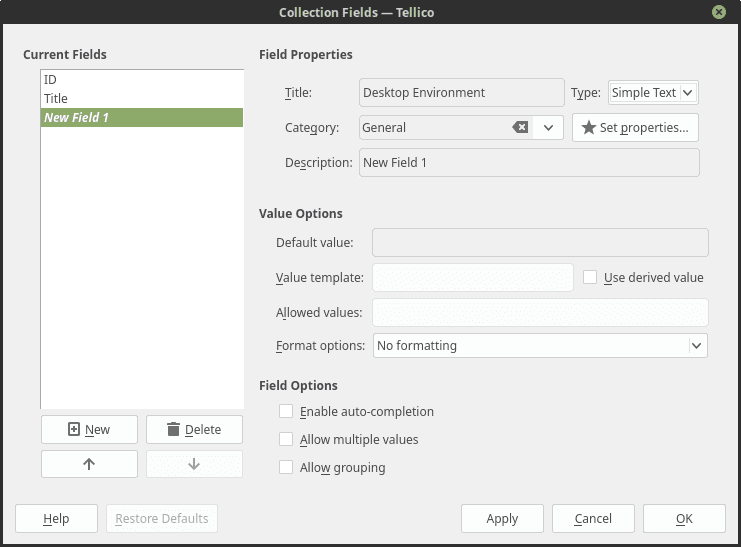Focus the Description input field

(529, 163)
